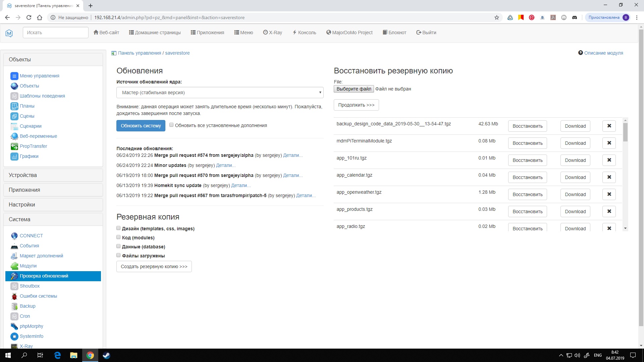
Task: Click the phpMorphy sidebar icon
Action: point(14,326)
